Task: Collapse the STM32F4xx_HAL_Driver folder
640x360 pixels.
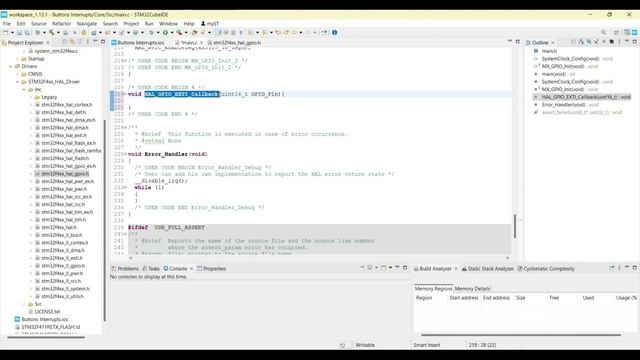Action: 18,82
